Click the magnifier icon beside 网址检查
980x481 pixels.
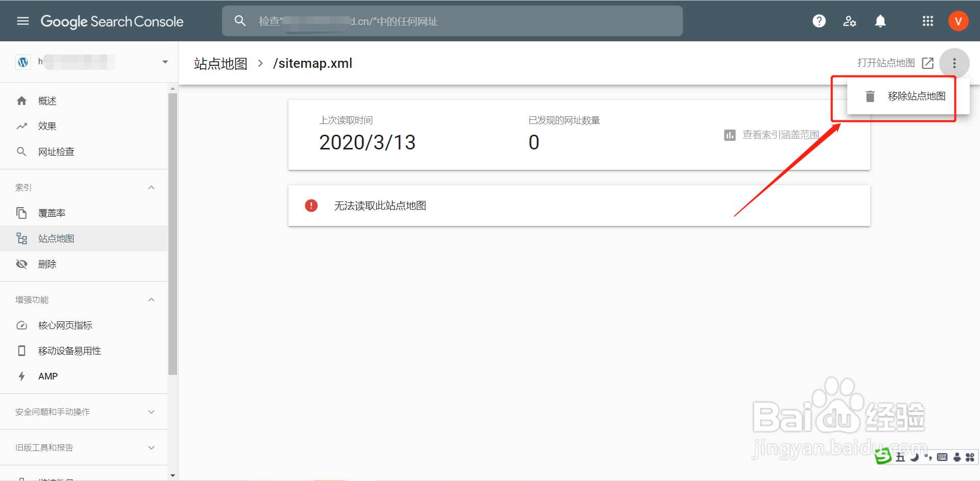21,151
